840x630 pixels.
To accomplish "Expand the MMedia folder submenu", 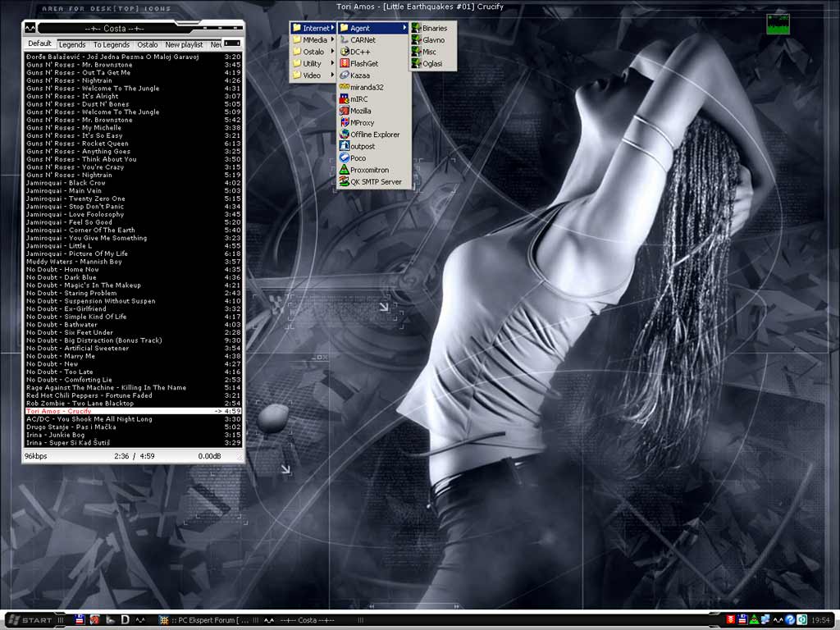I will tap(314, 39).
